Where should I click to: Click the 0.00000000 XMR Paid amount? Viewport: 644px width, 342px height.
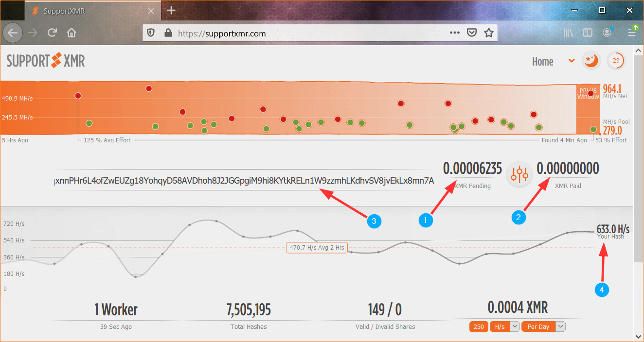point(568,169)
